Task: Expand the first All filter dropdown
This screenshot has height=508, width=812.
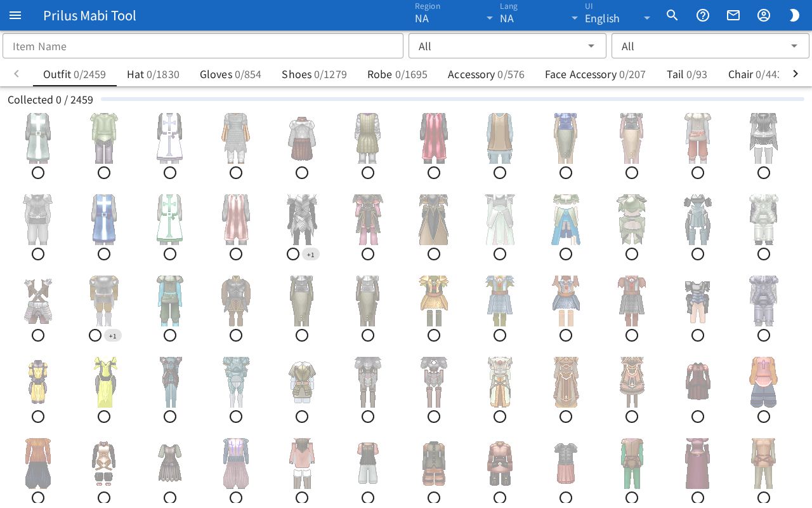Action: click(507, 46)
